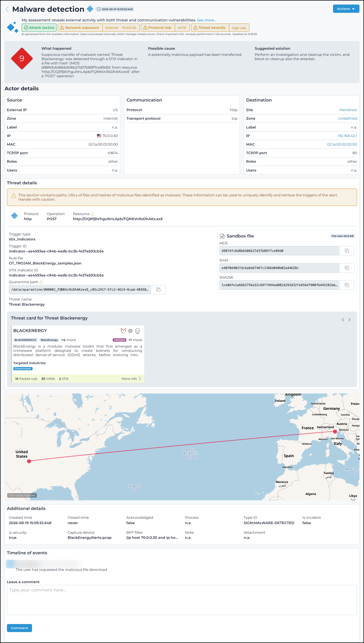Click the destination marker near Switzerland on map
This screenshot has width=364, height=643.
335,432
